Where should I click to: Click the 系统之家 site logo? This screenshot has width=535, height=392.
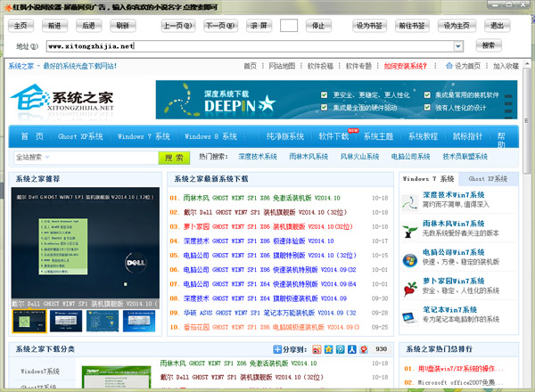click(x=63, y=100)
